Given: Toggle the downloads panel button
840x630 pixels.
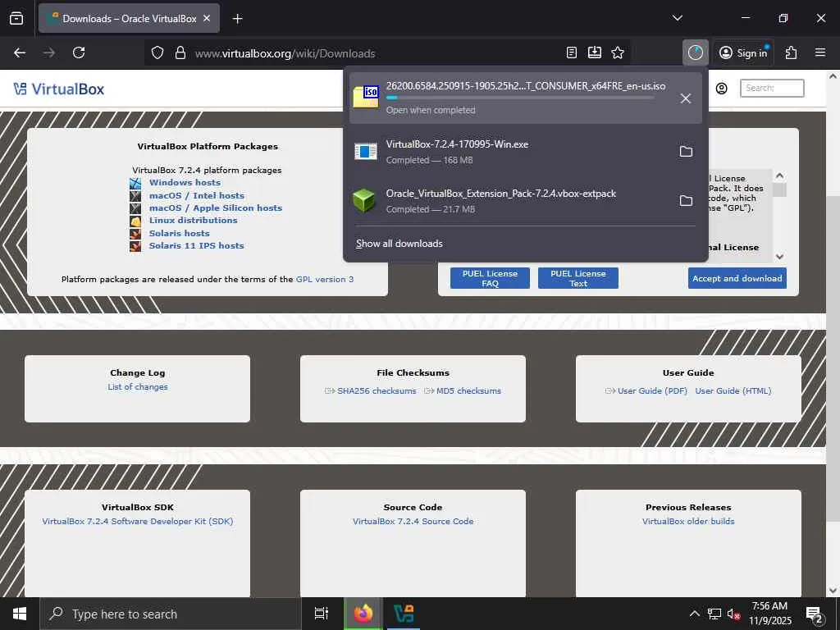Looking at the screenshot, I should pos(696,52).
